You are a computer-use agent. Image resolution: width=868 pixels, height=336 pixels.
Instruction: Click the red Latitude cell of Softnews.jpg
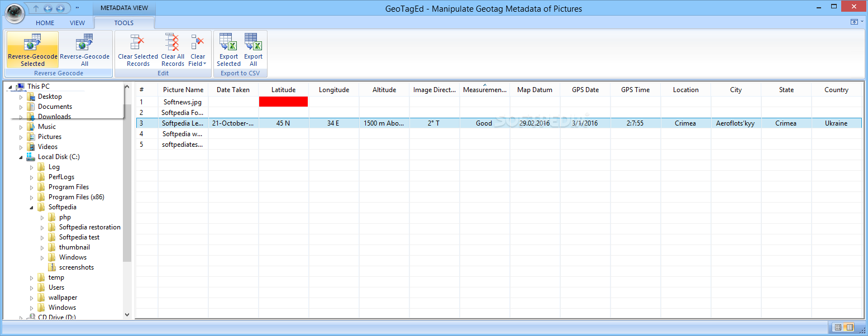(x=284, y=102)
